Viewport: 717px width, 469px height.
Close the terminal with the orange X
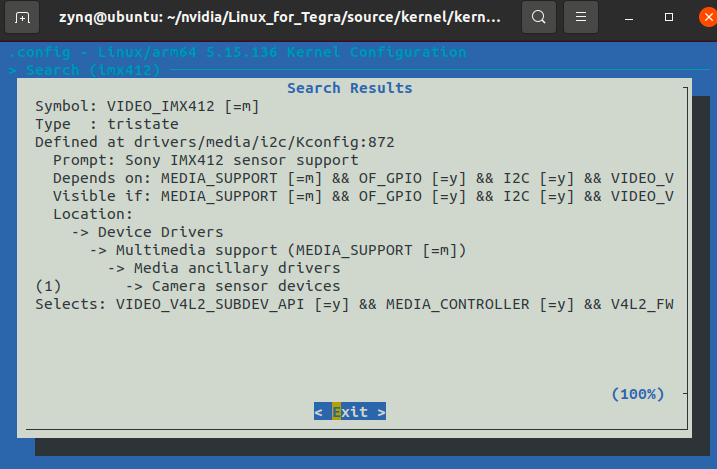(708, 17)
